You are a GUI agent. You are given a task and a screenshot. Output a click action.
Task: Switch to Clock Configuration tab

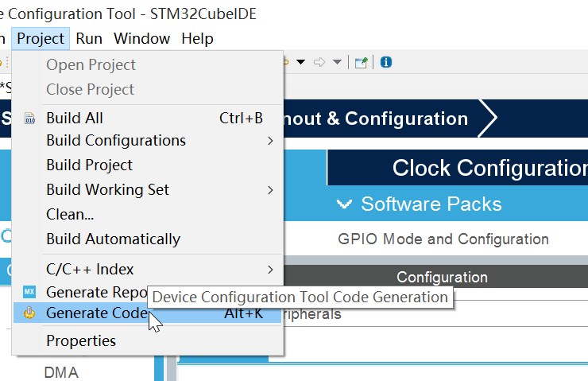458,167
